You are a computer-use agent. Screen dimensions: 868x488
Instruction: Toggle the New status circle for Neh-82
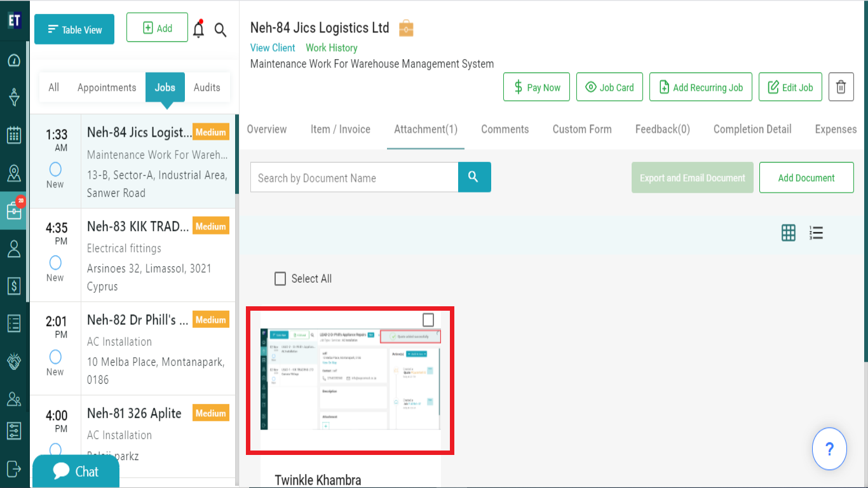(55, 356)
